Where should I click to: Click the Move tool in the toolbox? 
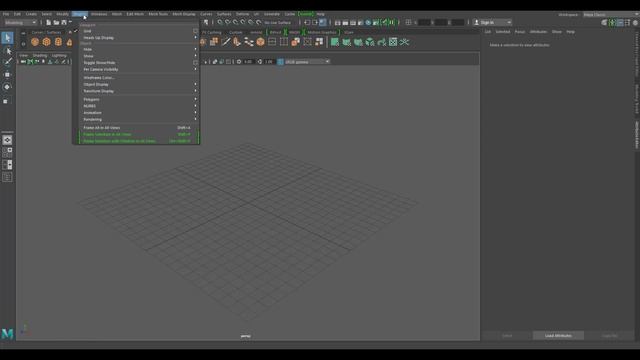(x=7, y=74)
